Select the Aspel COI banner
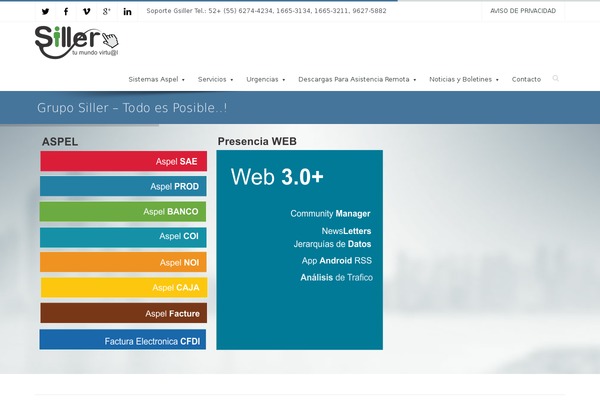The width and height of the screenshot is (600, 400). tap(123, 237)
